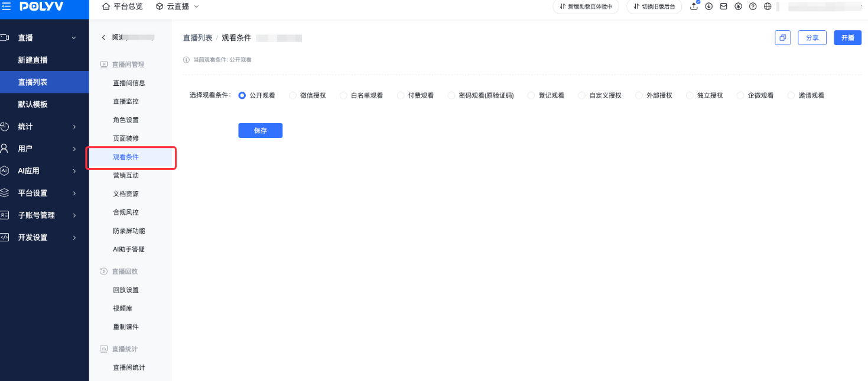Screen dimensions: 868x381
Task: Expand the AI应用 sidebar section
Action: 74,171
